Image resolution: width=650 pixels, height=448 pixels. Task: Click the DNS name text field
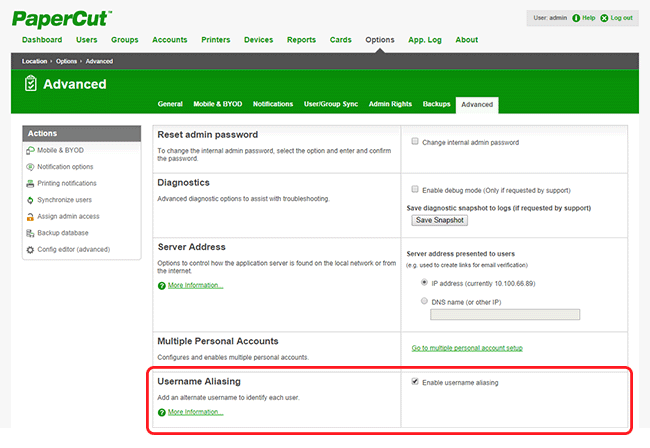(504, 314)
